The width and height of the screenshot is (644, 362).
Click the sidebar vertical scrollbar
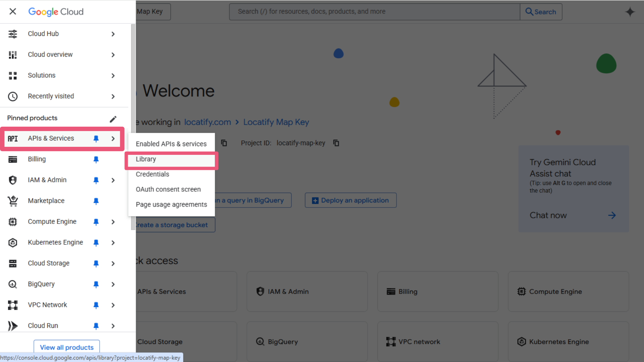pyautogui.click(x=133, y=127)
